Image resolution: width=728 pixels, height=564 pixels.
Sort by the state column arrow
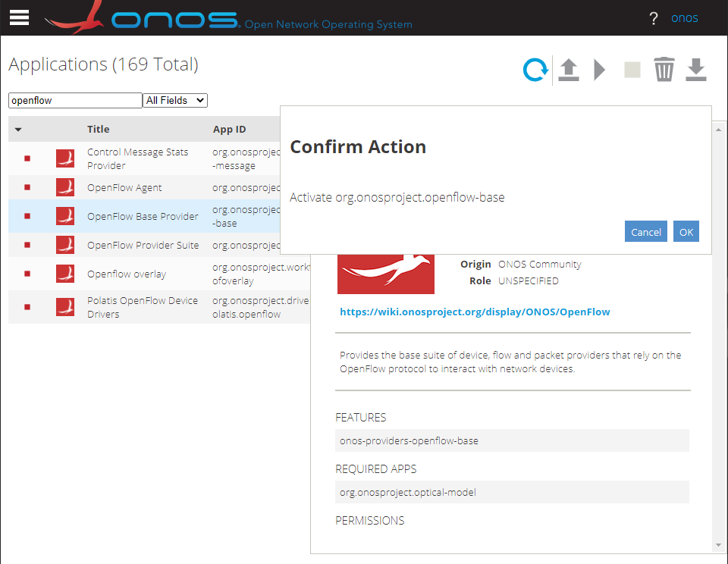(x=18, y=130)
